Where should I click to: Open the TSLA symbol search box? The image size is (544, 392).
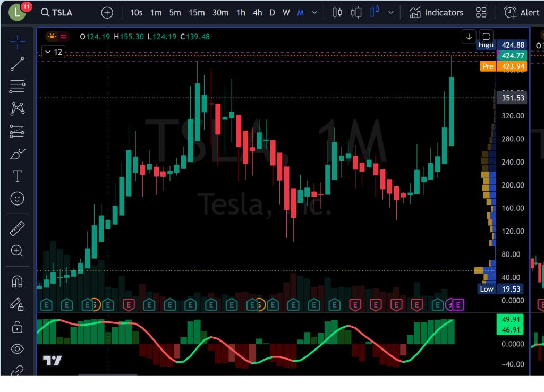coord(57,13)
